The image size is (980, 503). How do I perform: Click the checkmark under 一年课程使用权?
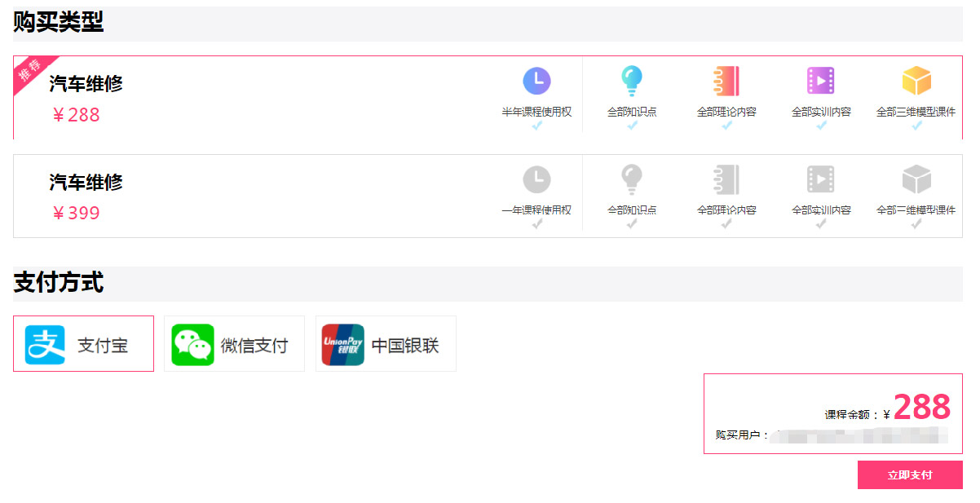click(x=536, y=223)
